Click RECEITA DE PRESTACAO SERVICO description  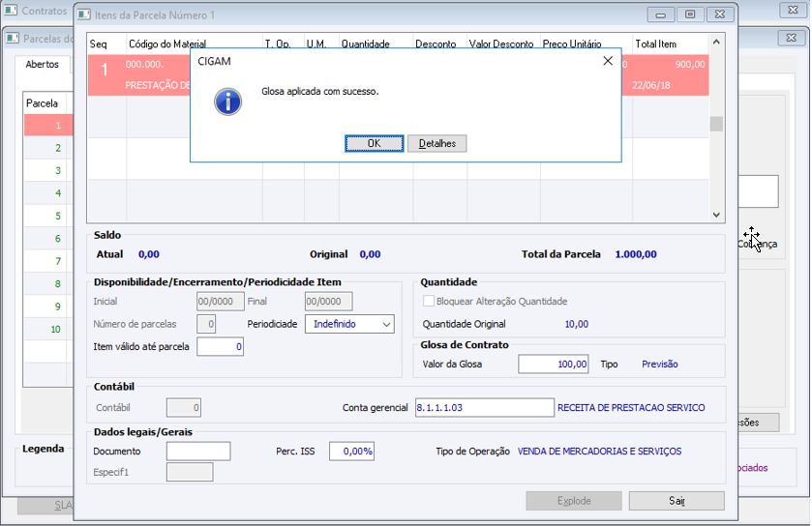(x=631, y=408)
